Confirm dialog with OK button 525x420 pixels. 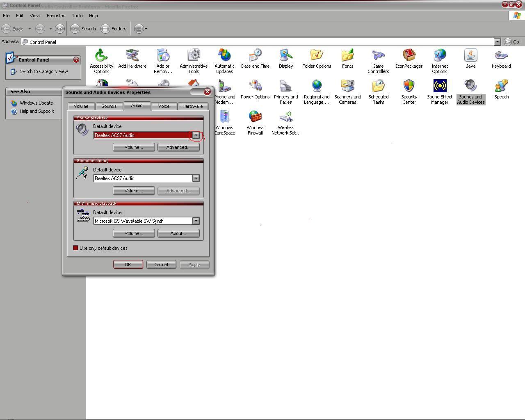point(128,265)
